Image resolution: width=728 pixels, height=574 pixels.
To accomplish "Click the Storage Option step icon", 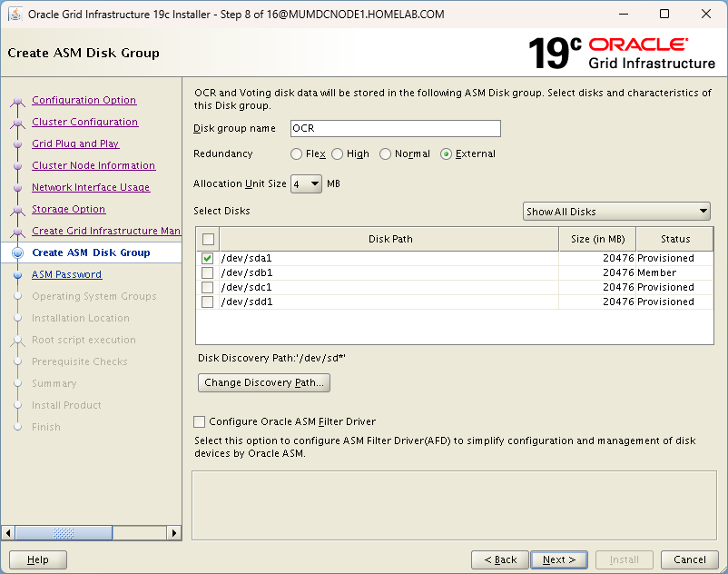I will [x=16, y=210].
